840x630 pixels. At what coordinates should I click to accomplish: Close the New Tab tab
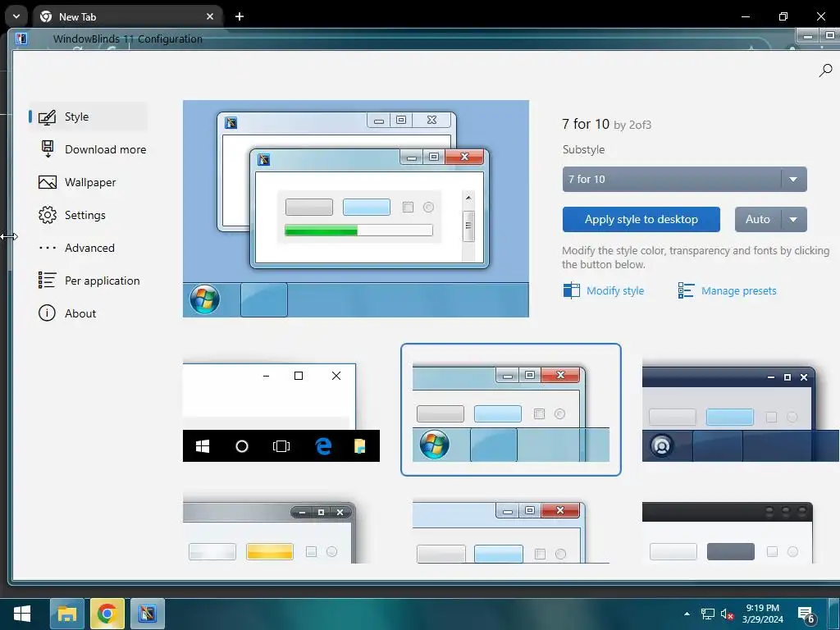click(210, 16)
